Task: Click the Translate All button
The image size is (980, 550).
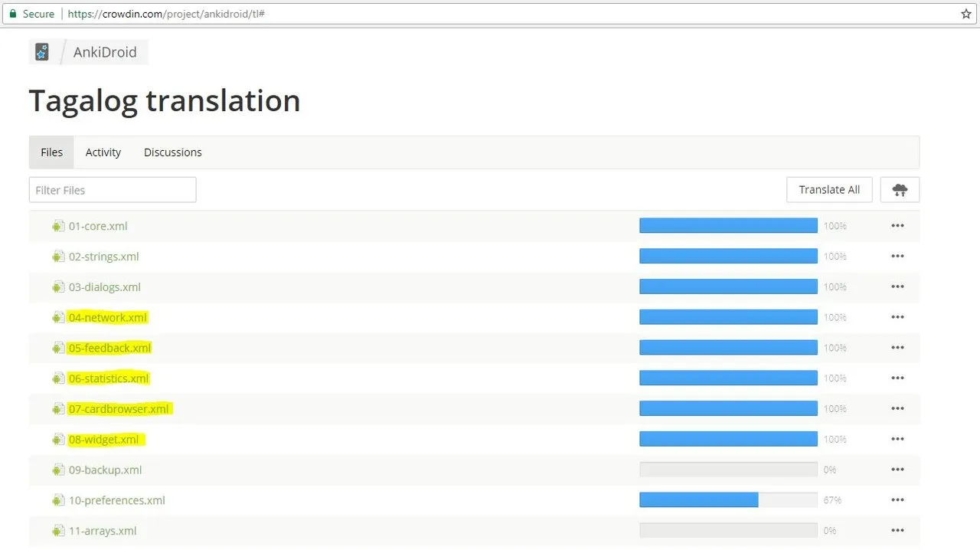Action: coord(829,190)
